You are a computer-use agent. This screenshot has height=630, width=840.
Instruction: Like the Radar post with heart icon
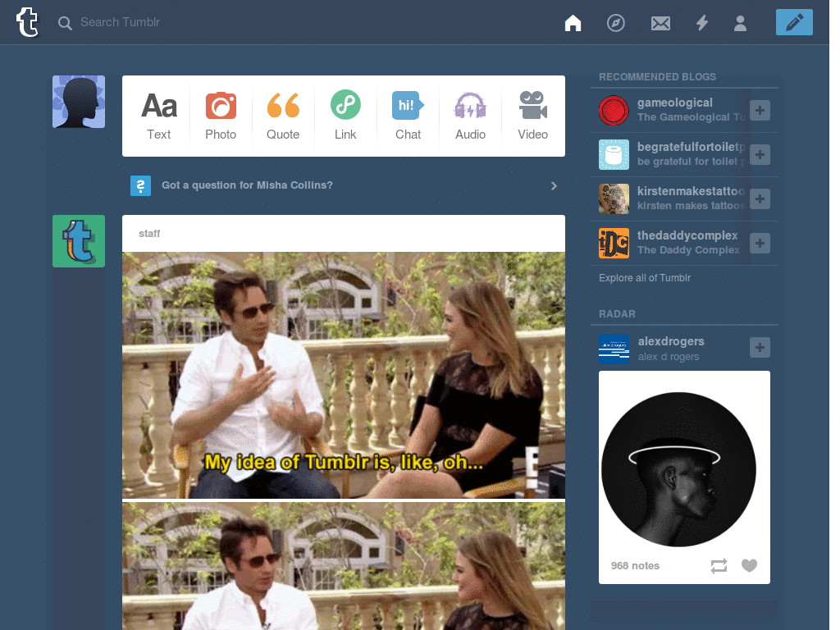pyautogui.click(x=749, y=565)
